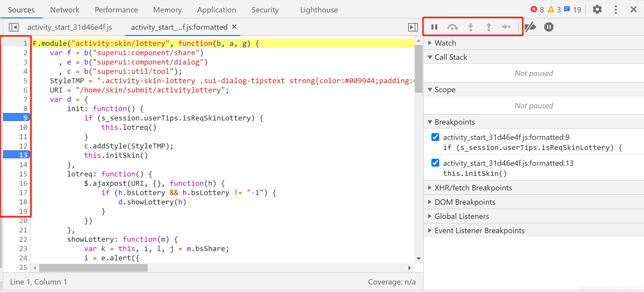The image size is (644, 292).
Task: Expand XHR/fetch Breakpoints section
Action: [x=473, y=188]
